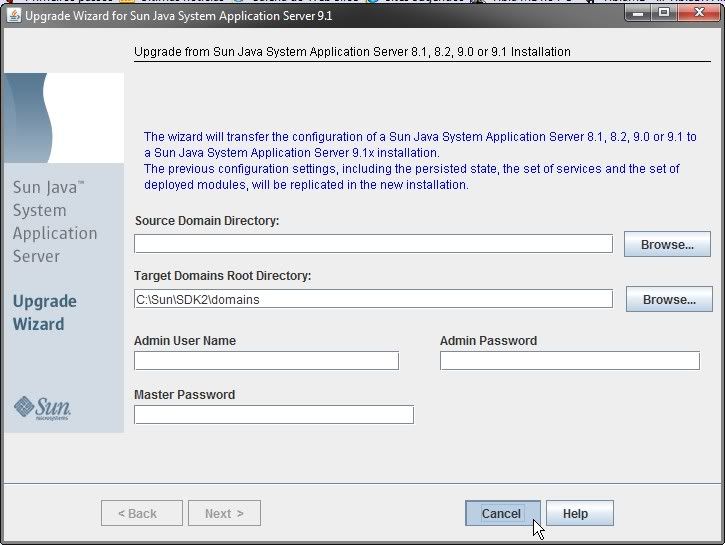Viewport: 725px width, 545px height.
Task: Focus the Source Domain Directory field
Action: click(x=373, y=244)
